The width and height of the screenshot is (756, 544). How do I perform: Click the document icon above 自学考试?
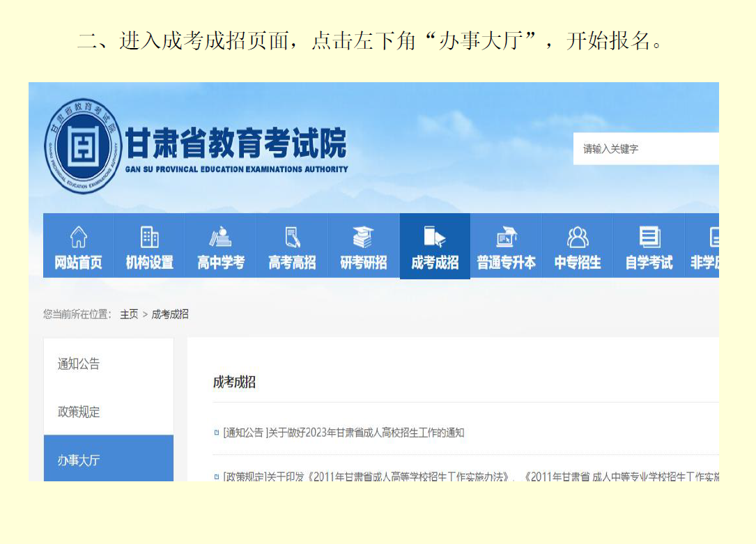click(x=649, y=238)
